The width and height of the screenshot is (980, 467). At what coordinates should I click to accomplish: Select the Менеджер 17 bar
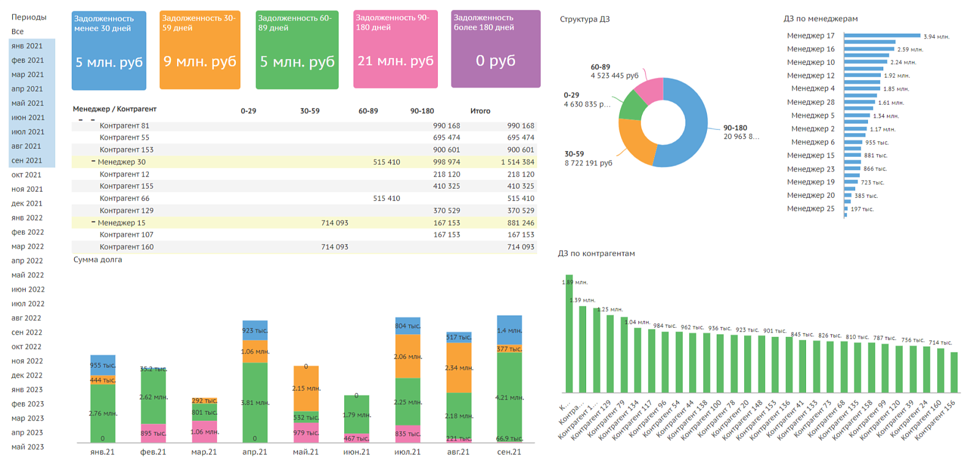coord(882,36)
